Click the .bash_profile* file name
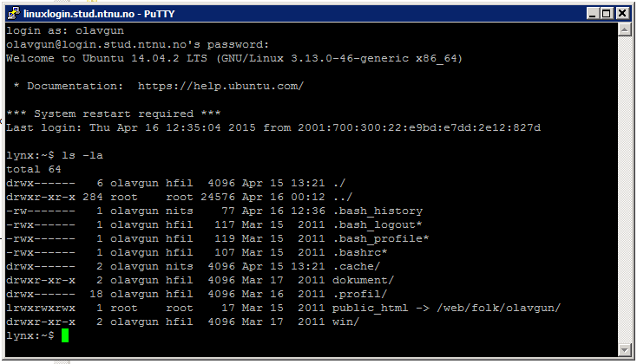Image resolution: width=637 pixels, height=364 pixels. (381, 238)
